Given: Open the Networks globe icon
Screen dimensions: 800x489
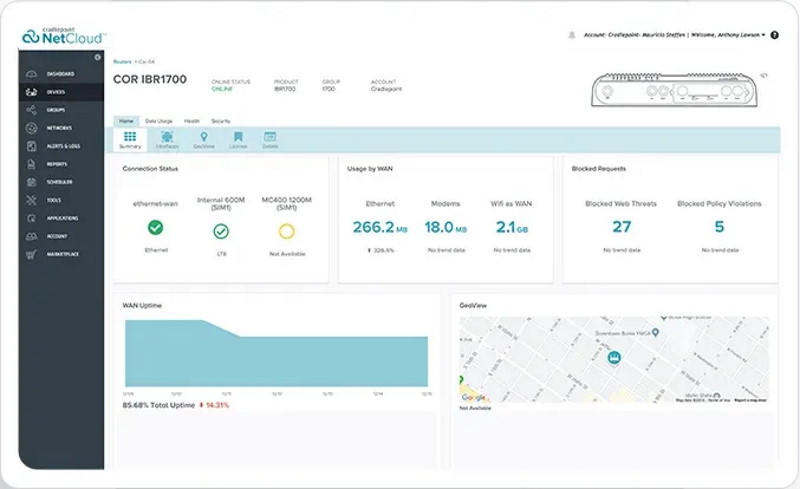Looking at the screenshot, I should coord(31,128).
